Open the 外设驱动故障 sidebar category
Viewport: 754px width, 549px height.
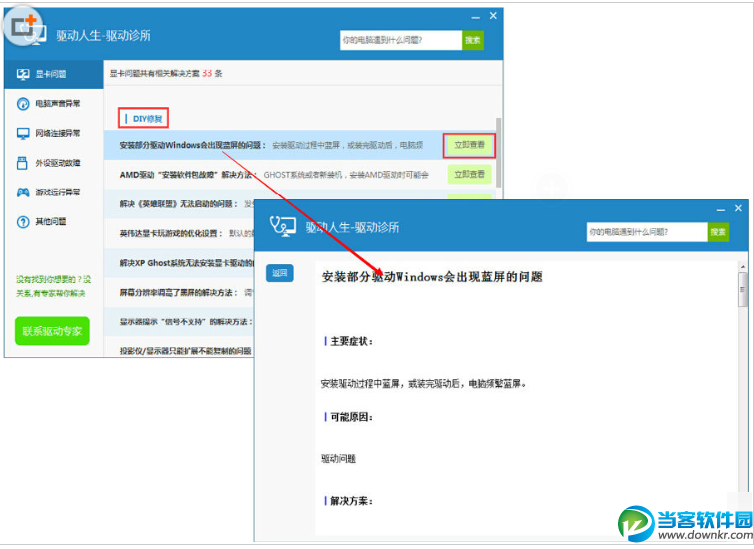(x=53, y=163)
